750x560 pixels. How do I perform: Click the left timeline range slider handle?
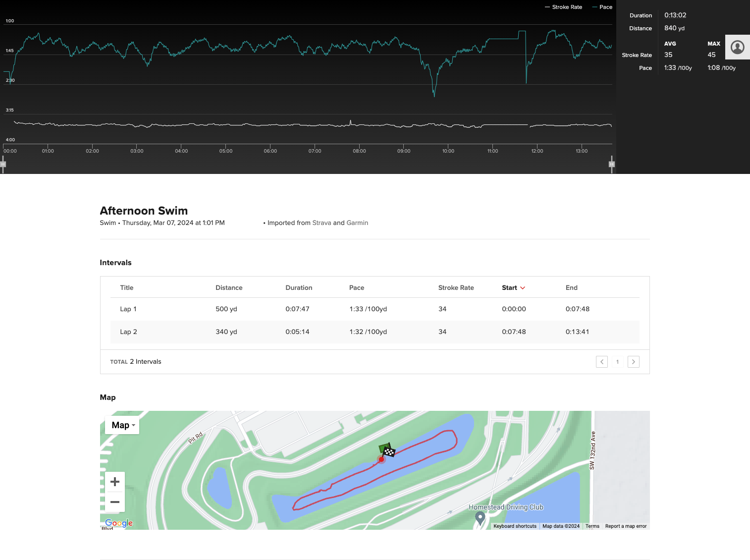pyautogui.click(x=3, y=164)
